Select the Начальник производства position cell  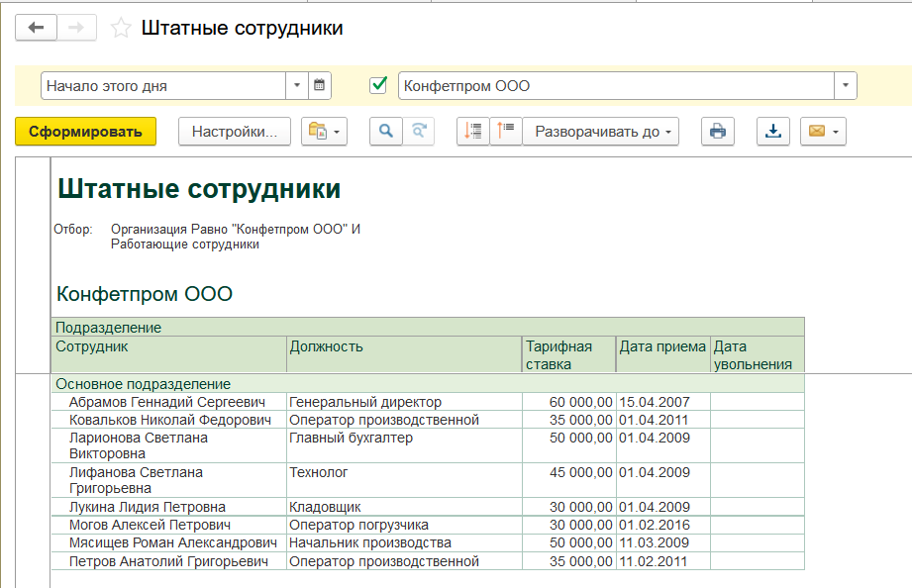404,542
